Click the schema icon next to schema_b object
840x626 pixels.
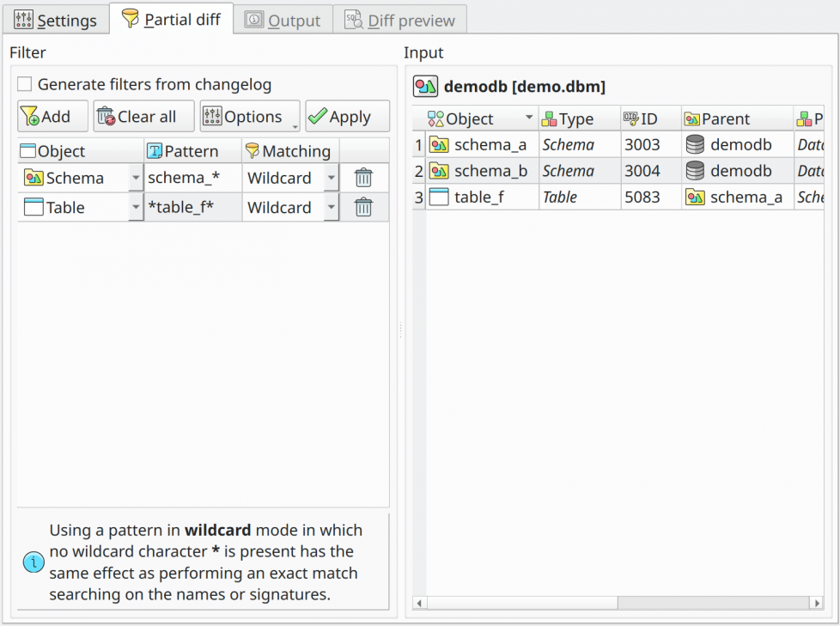(439, 171)
